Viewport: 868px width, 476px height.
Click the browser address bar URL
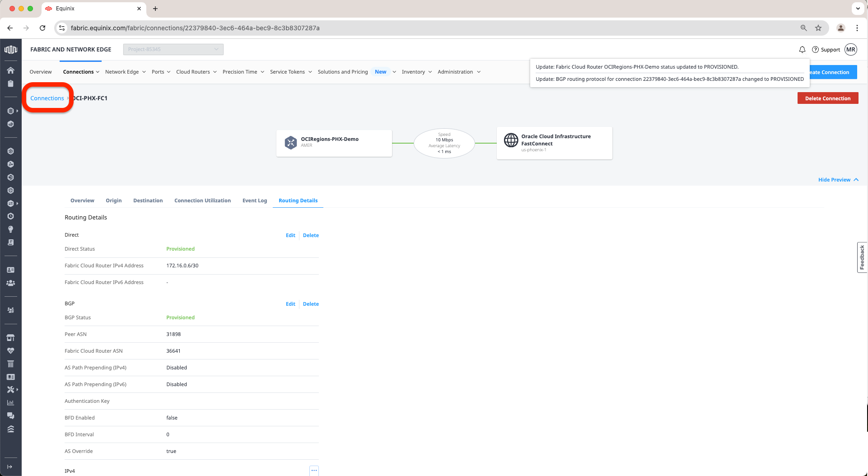pyautogui.click(x=195, y=28)
